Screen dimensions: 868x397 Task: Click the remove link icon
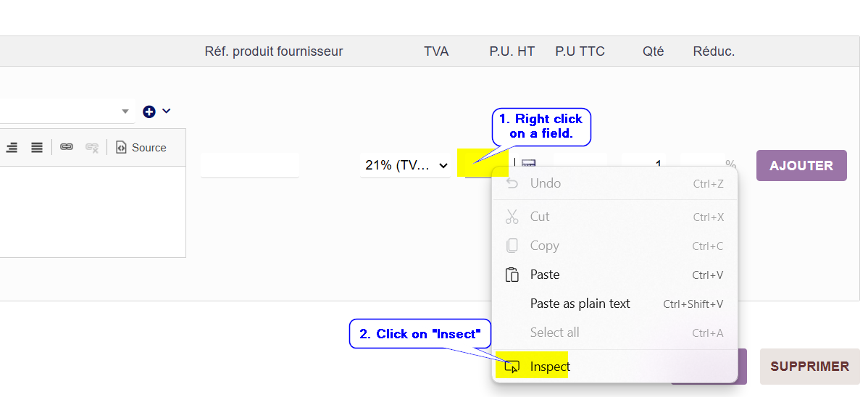(x=92, y=148)
